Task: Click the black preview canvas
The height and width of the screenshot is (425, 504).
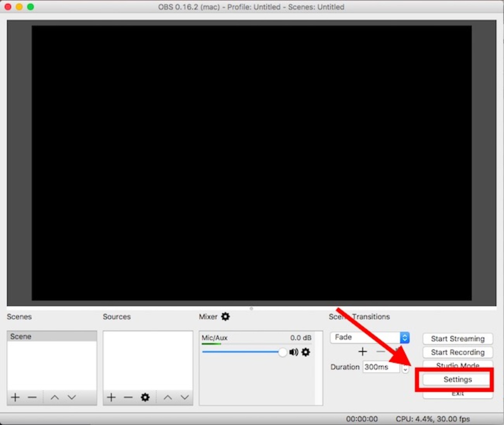Action: point(252,163)
